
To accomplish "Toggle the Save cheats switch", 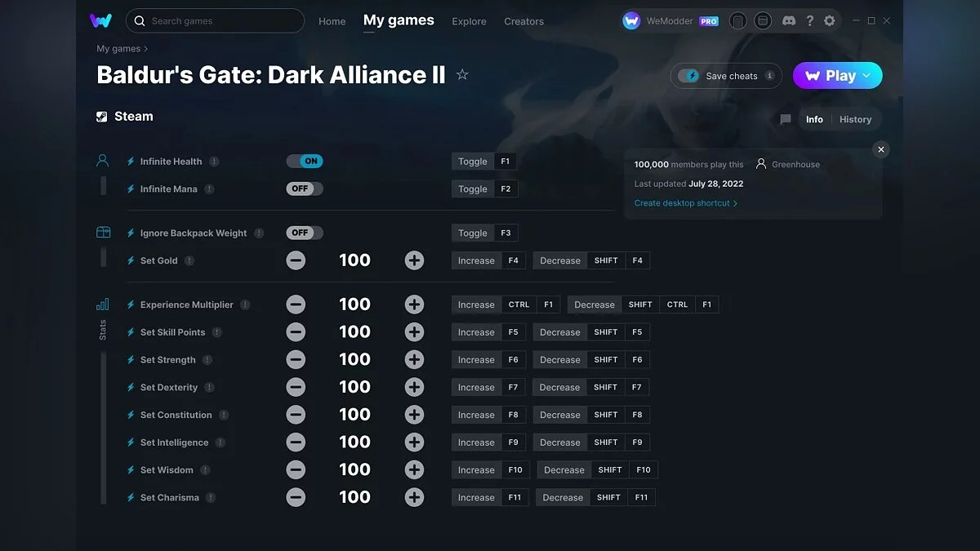I will 689,76.
